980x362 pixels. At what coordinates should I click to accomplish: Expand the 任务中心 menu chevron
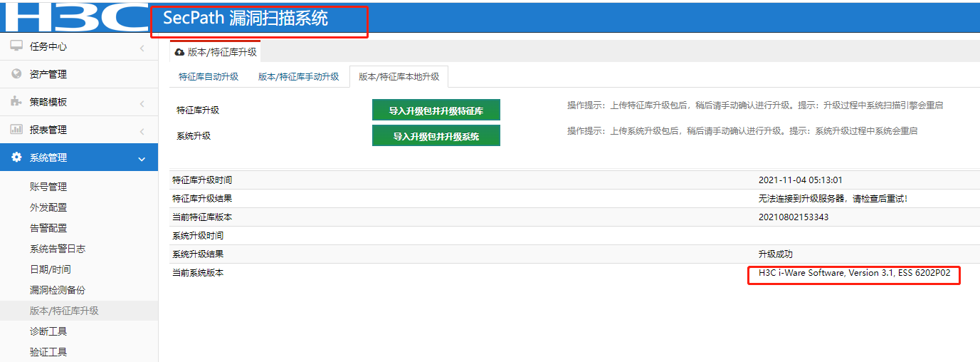click(x=142, y=48)
